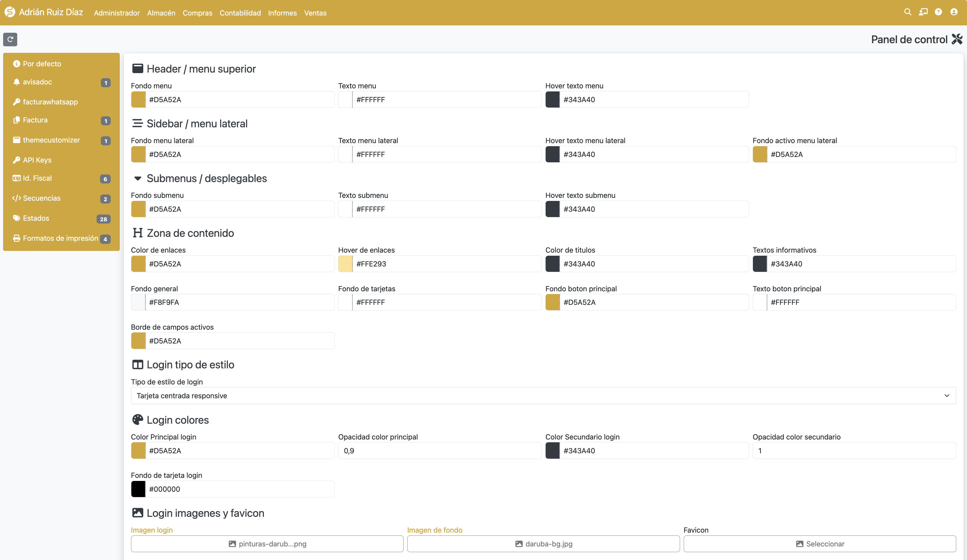
Task: Click the Fondo de tarjetas hex field
Action: tap(447, 303)
